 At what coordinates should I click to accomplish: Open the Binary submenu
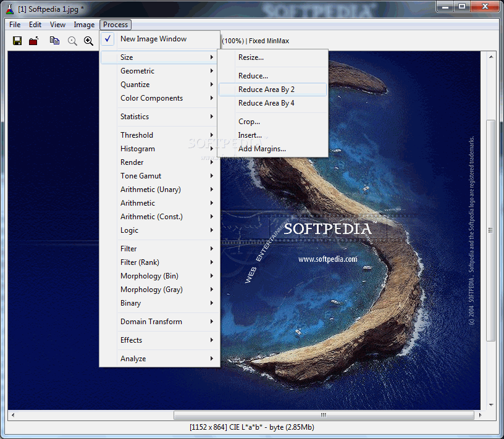pos(160,303)
